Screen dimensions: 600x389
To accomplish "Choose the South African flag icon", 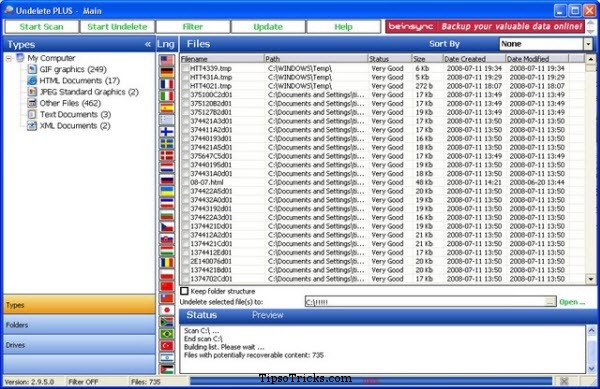I will coord(166,322).
